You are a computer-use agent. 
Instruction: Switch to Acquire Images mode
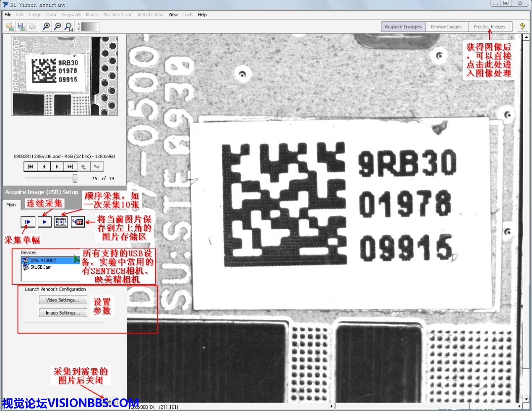pos(403,26)
